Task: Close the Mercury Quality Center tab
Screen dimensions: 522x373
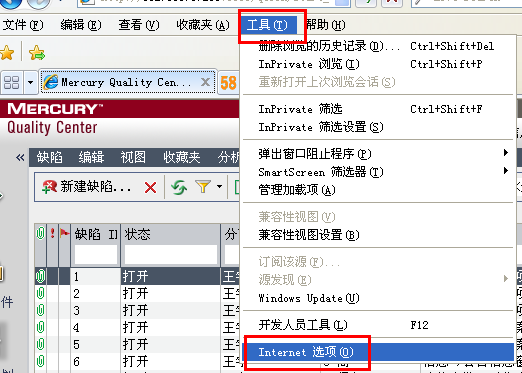Action: pyautogui.click(x=205, y=82)
